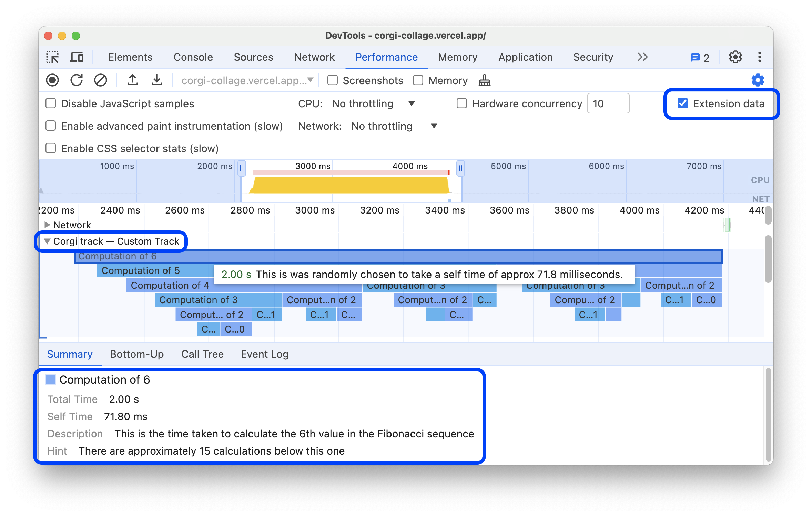This screenshot has width=812, height=516.
Task: Click the Hardware concurrency input field
Action: pyautogui.click(x=608, y=103)
